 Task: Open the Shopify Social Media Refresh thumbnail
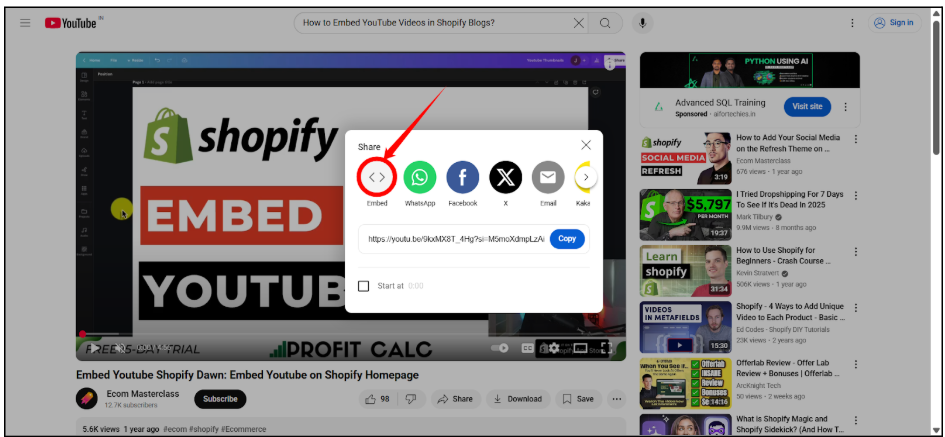pyautogui.click(x=686, y=158)
